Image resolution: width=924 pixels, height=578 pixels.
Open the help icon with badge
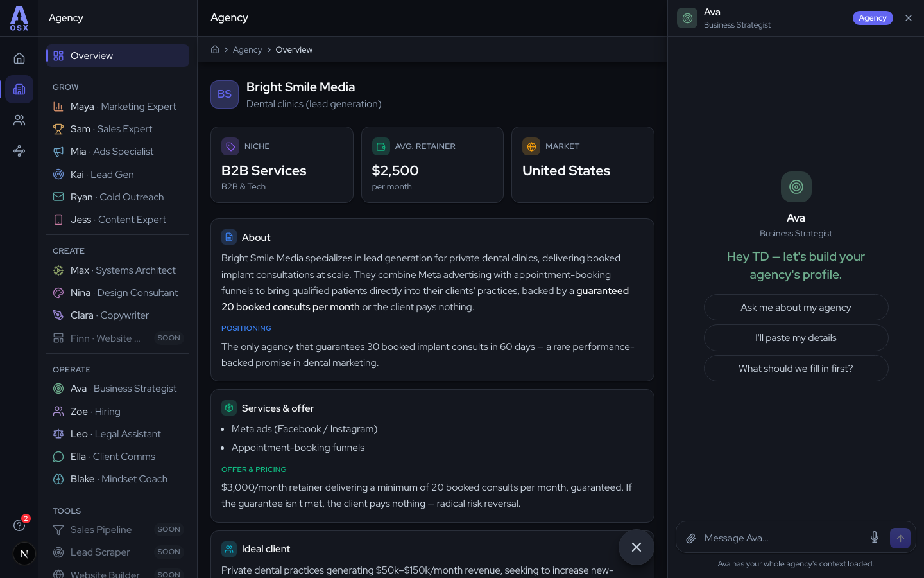click(x=19, y=525)
